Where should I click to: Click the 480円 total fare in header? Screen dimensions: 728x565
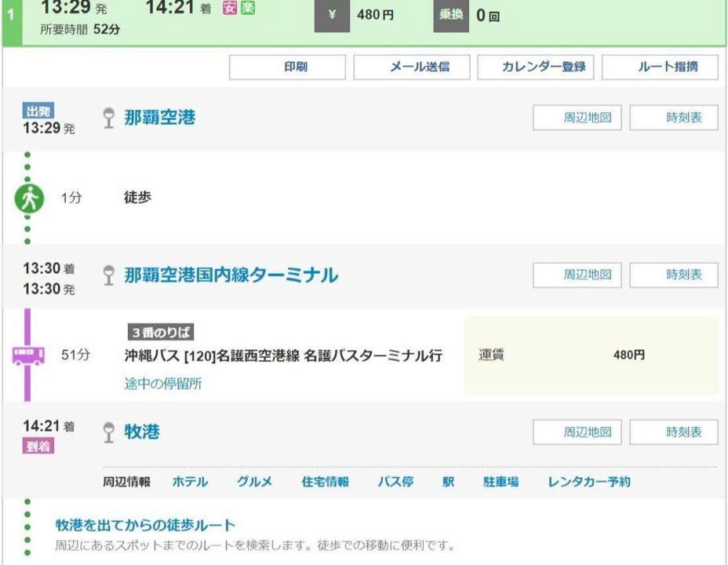pyautogui.click(x=375, y=16)
